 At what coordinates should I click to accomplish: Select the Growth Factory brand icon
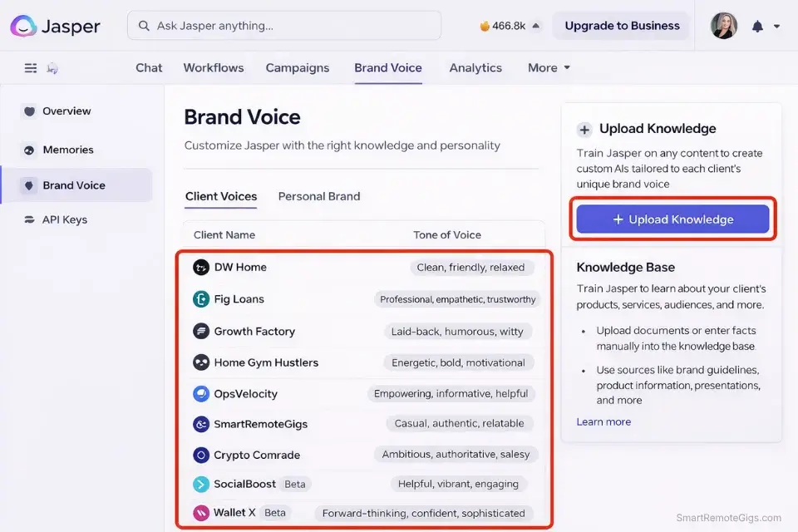pos(200,331)
